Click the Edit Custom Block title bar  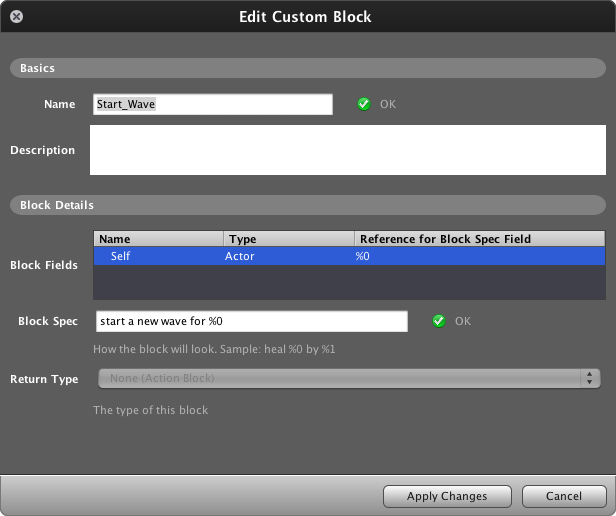tap(308, 17)
